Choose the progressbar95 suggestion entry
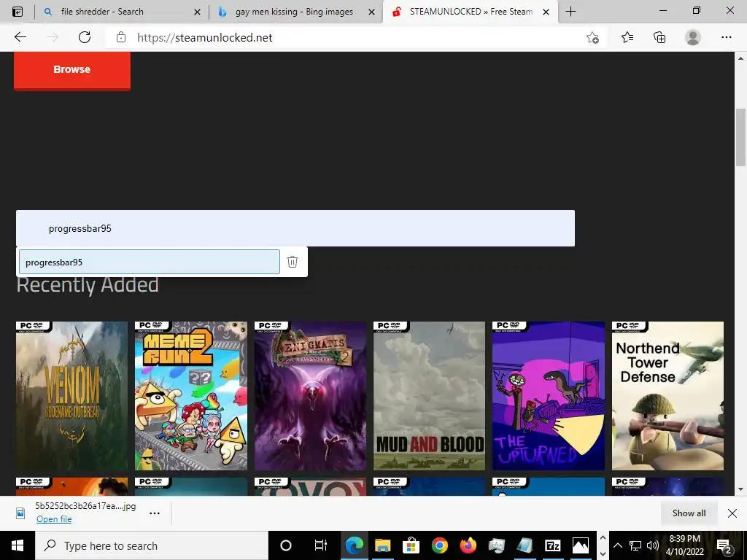Viewport: 747px width, 560px height. [149, 262]
